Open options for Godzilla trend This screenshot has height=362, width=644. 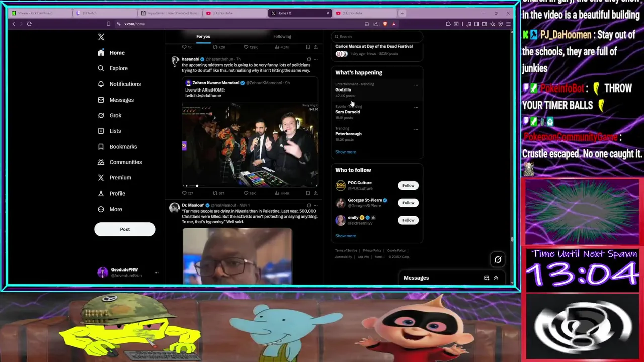click(416, 85)
